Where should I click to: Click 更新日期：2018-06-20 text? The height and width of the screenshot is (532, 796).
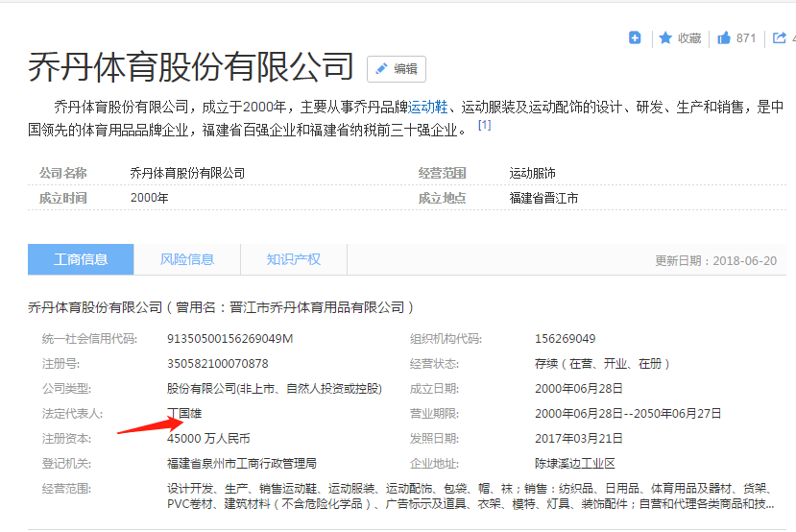coord(715,261)
